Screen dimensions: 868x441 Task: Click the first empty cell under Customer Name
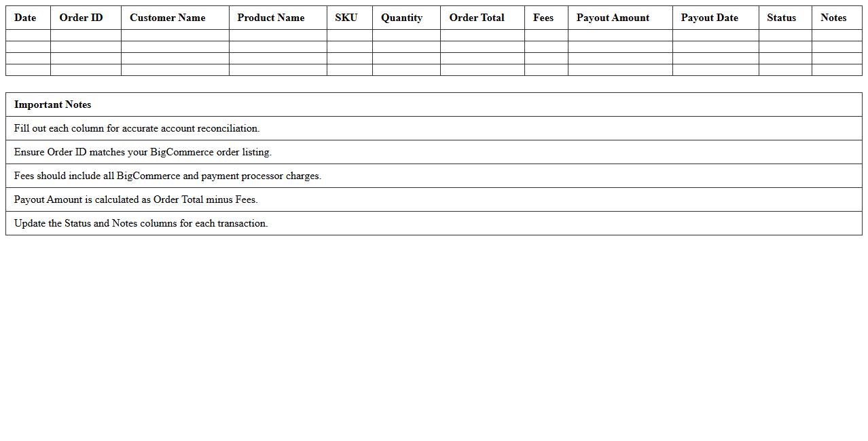(175, 35)
